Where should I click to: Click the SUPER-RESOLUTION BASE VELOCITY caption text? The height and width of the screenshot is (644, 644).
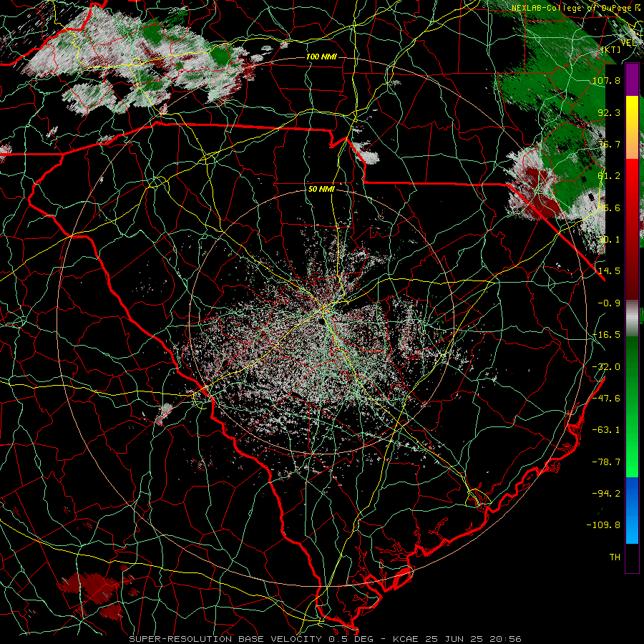point(225,639)
